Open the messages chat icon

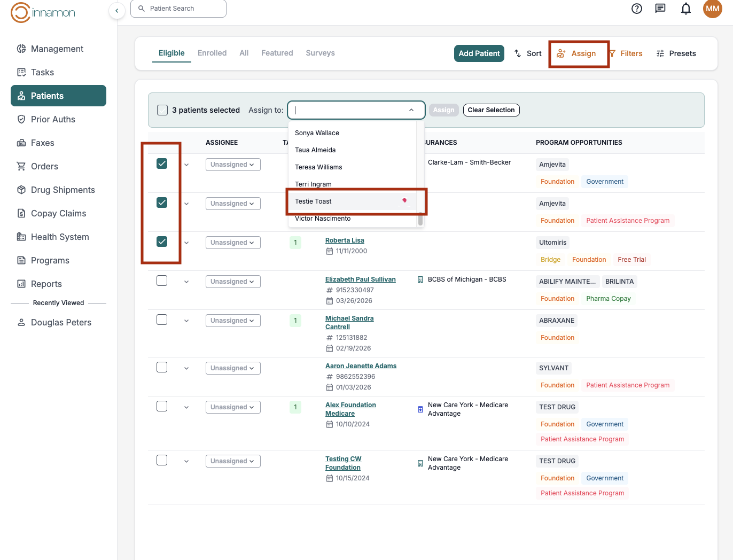(660, 9)
